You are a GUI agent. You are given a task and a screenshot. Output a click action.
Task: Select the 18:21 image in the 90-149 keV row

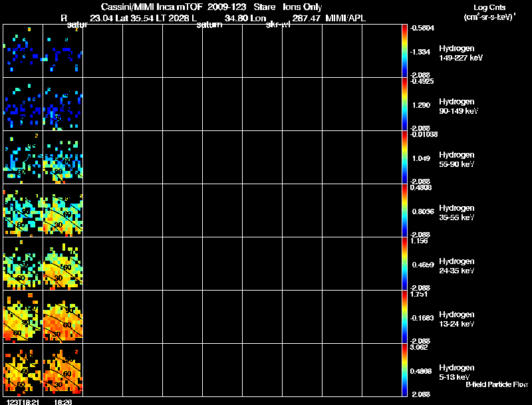coord(23,104)
